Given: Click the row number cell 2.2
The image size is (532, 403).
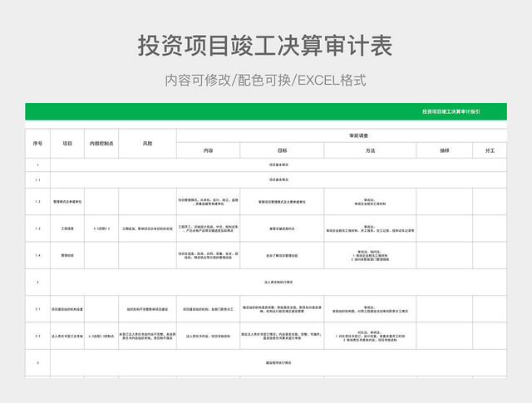Looking at the screenshot, I should tap(37, 336).
